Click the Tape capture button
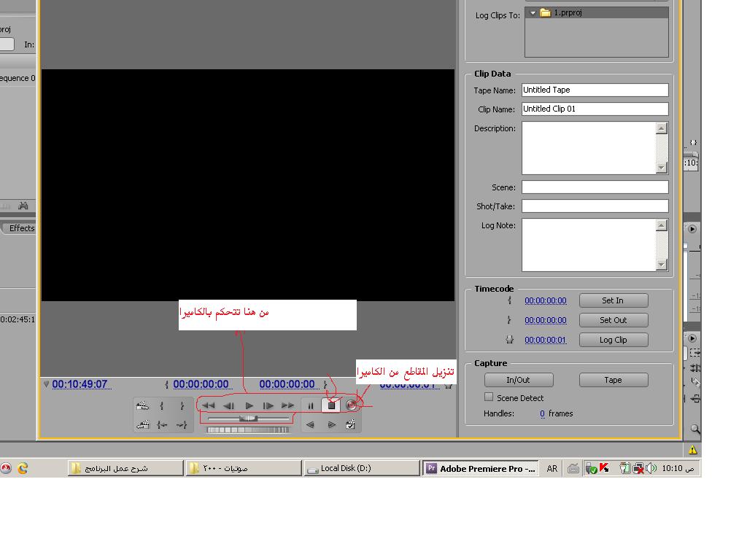747x560 pixels. [x=613, y=380]
